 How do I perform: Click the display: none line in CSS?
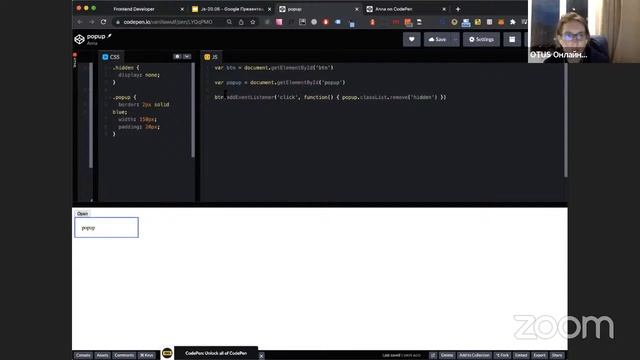click(x=139, y=75)
